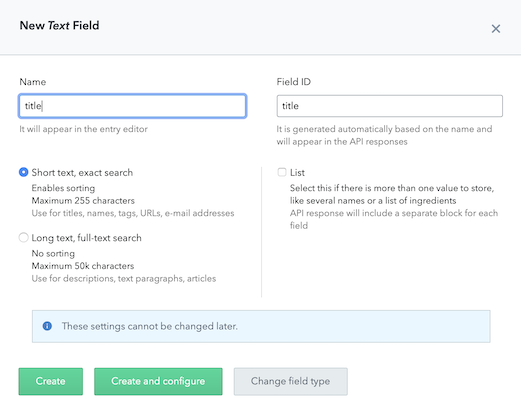521x408 pixels.
Task: Click the 'Field ID' label
Action: 294,82
